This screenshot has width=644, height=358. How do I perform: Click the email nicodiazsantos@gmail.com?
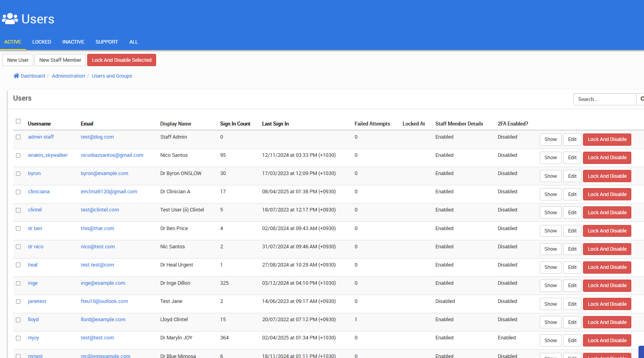tap(112, 155)
